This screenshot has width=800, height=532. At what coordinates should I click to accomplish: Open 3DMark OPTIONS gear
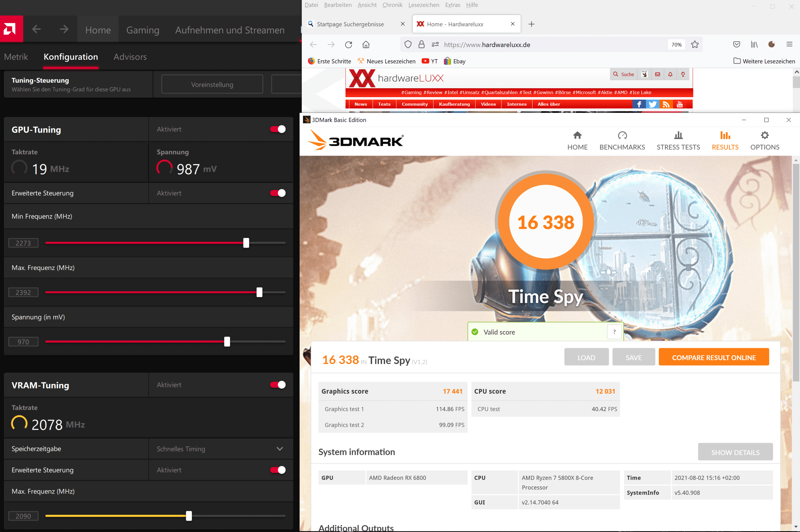(765, 141)
